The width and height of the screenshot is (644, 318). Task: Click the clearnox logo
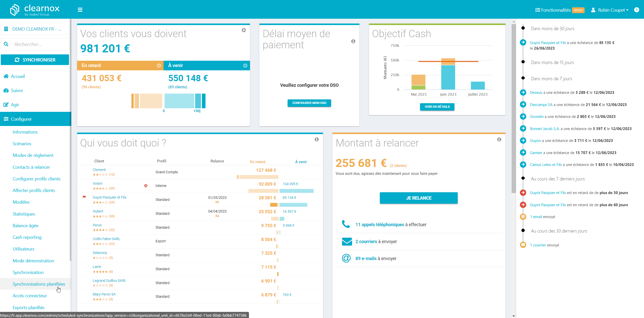(x=35, y=10)
